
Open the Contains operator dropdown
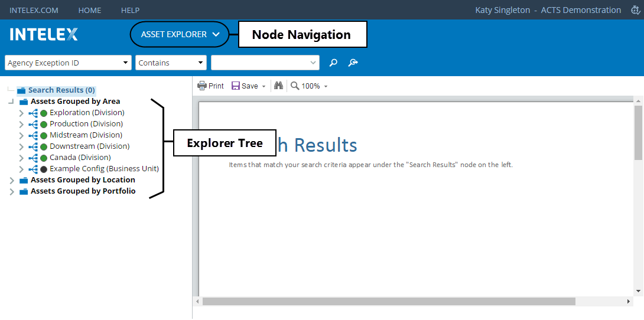pos(171,63)
